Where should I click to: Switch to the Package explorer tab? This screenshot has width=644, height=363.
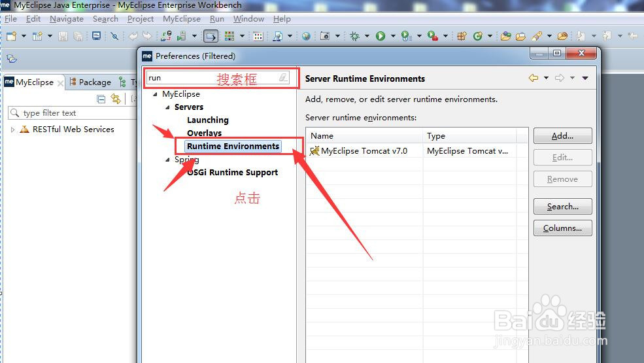(90, 82)
